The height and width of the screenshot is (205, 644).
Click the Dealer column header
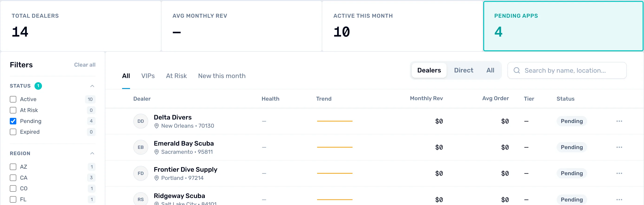pos(142,99)
